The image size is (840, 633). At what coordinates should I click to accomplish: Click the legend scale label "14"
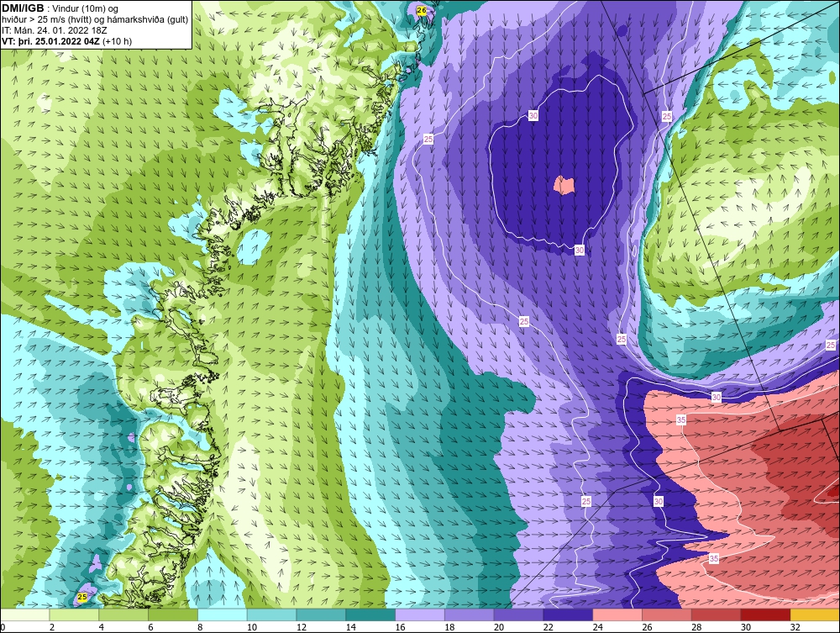[350, 627]
